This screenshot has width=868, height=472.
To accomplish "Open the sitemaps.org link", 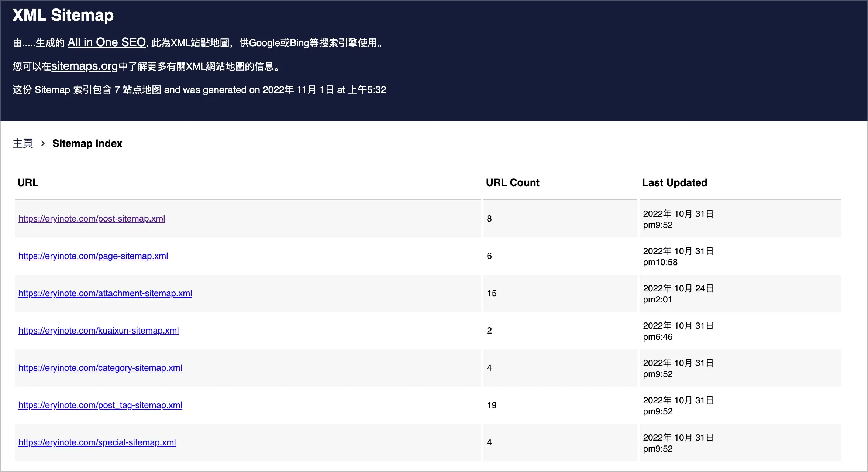I will [x=85, y=66].
